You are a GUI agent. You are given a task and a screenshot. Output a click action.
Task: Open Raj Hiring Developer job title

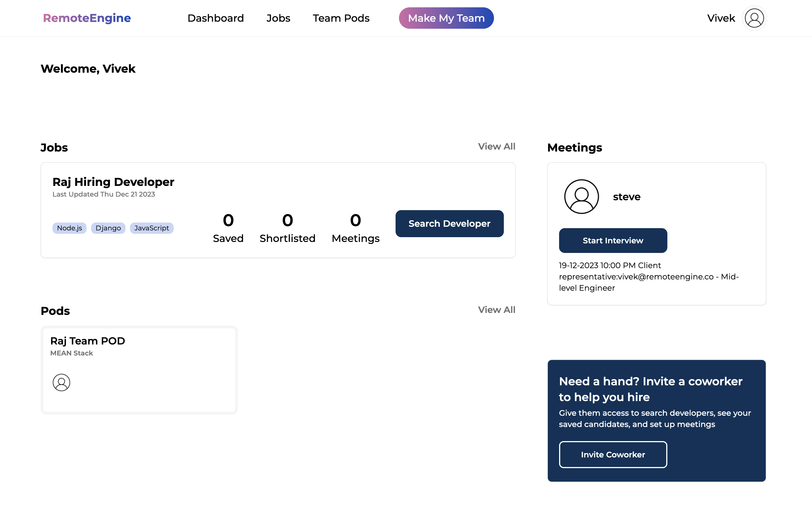point(113,182)
